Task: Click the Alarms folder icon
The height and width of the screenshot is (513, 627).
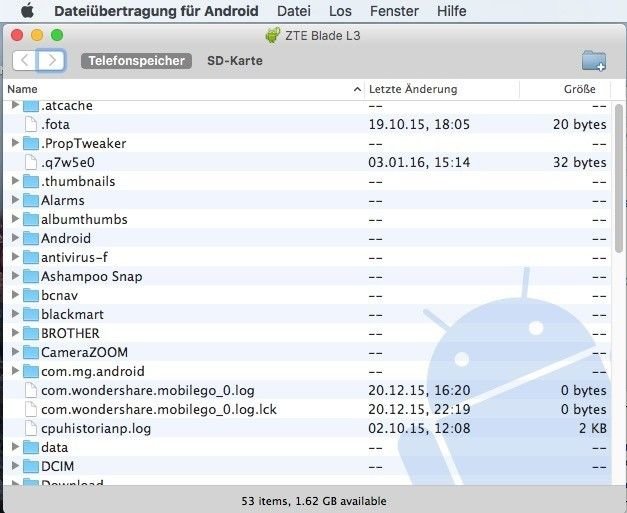Action: tap(31, 200)
